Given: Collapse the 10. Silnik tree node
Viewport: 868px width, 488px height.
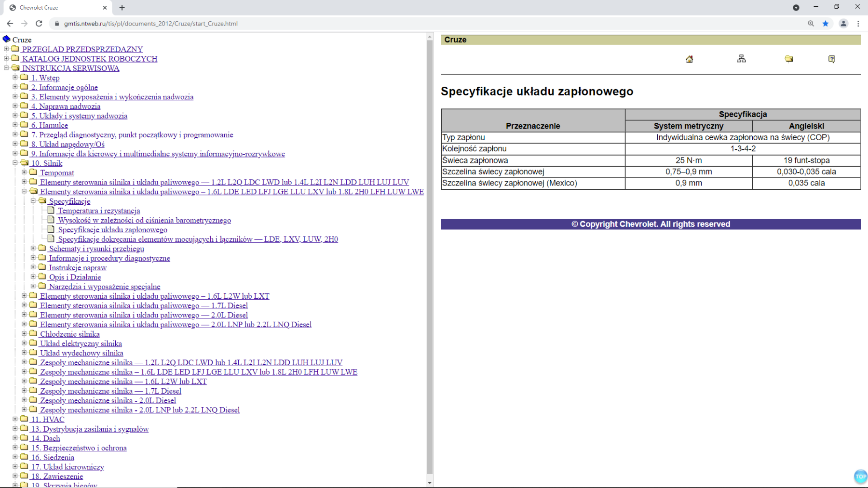Looking at the screenshot, I should (x=15, y=163).
